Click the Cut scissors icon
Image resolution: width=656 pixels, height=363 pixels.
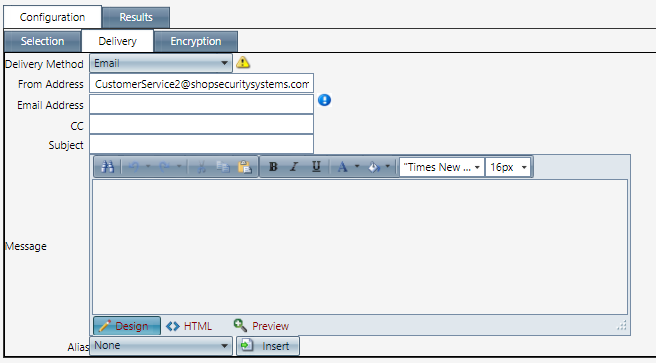point(201,167)
